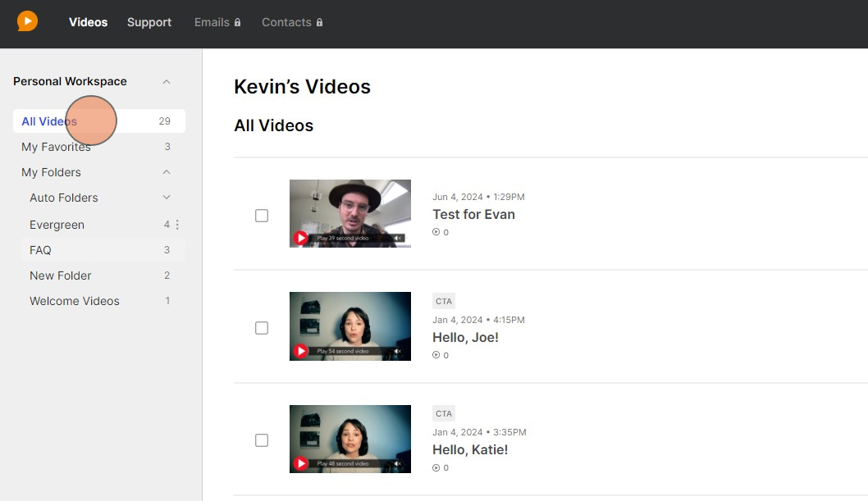Click the My Folders label
This screenshot has width=868, height=501.
(51, 172)
